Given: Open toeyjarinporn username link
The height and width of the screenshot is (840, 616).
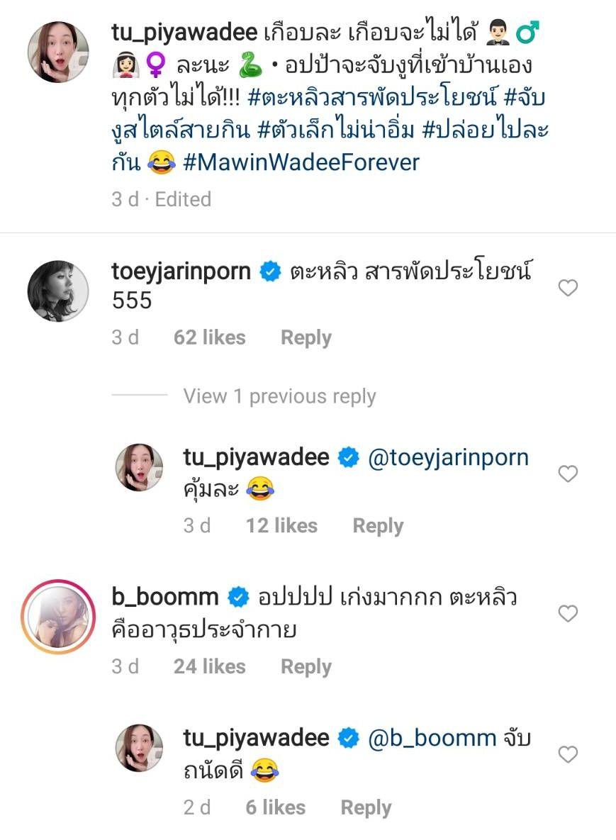Looking at the screenshot, I should (x=181, y=271).
